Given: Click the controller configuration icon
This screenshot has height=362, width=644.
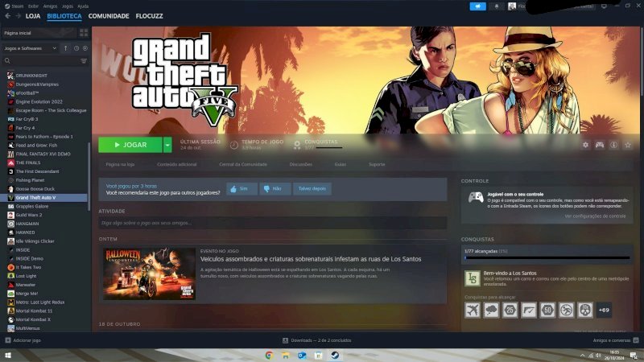Looking at the screenshot, I should 600,145.
